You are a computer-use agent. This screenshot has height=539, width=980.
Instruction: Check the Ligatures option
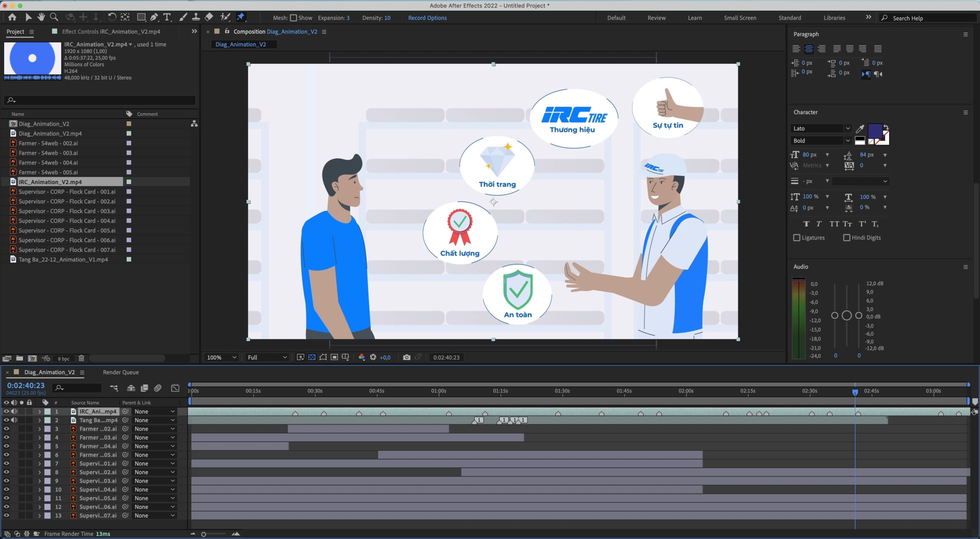797,238
